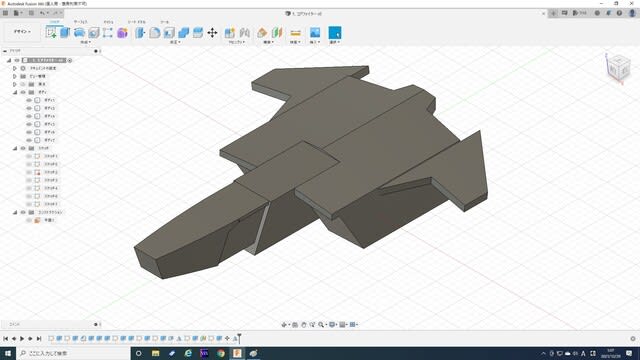
Task: Open the Viewports layout icon
Action: pos(353,324)
